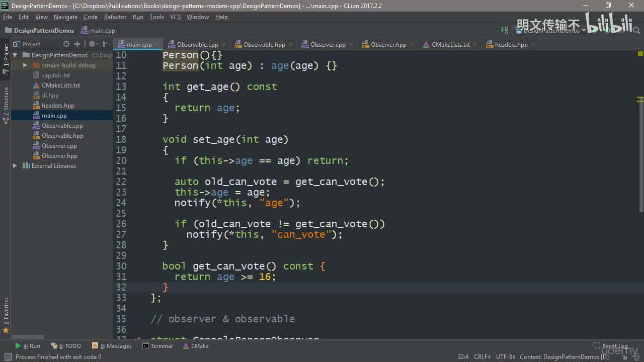Open the Run menu

(x=138, y=17)
